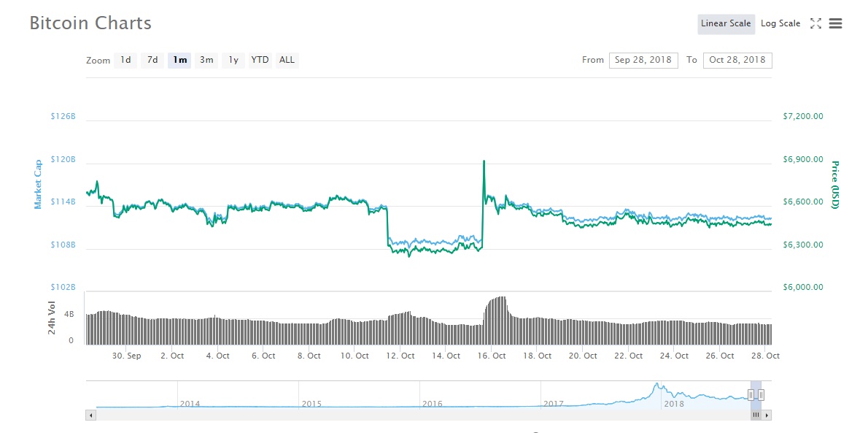The width and height of the screenshot is (868, 433).
Task: Click the 22. Oct date label
Action: click(x=628, y=356)
